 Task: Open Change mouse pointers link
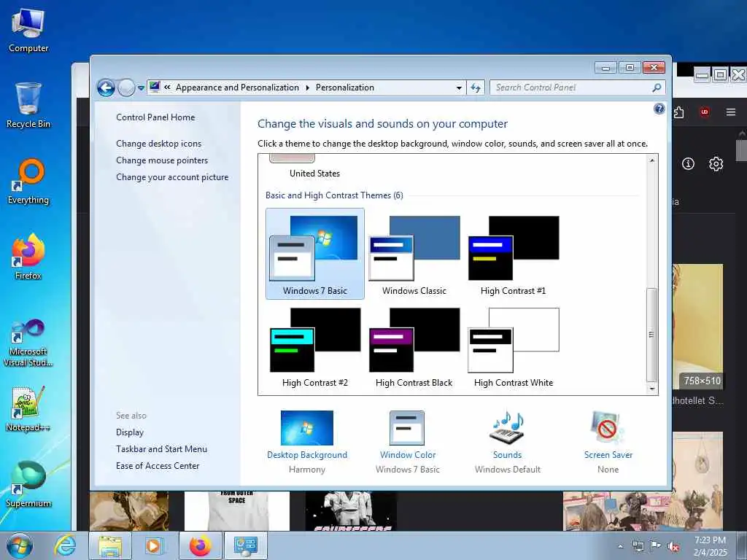[x=162, y=160]
